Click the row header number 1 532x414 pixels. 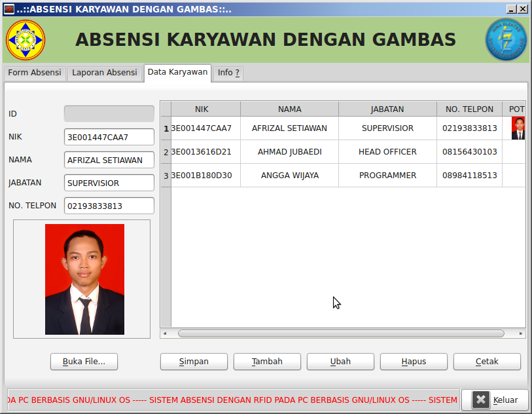[x=166, y=128]
